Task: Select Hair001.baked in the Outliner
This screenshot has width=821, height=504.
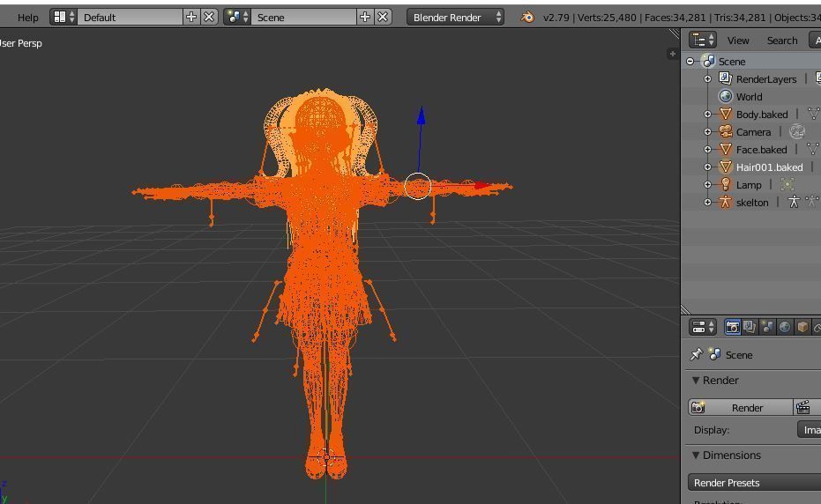Action: [769, 167]
